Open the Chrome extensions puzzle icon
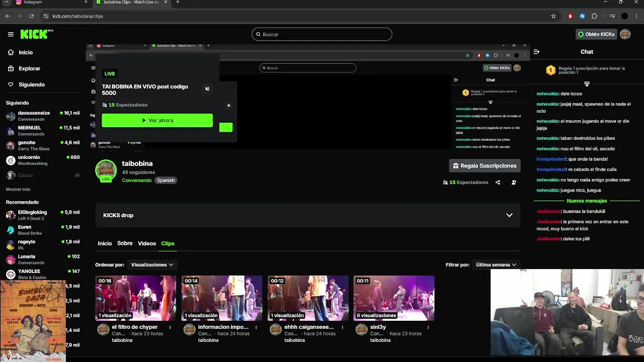Viewport: 644px width, 362px height. click(594, 16)
